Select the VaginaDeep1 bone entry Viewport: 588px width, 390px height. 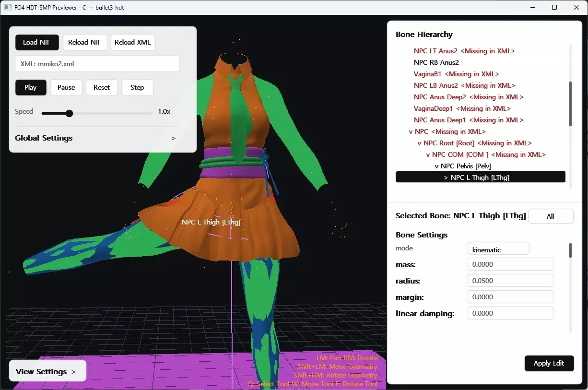click(462, 108)
